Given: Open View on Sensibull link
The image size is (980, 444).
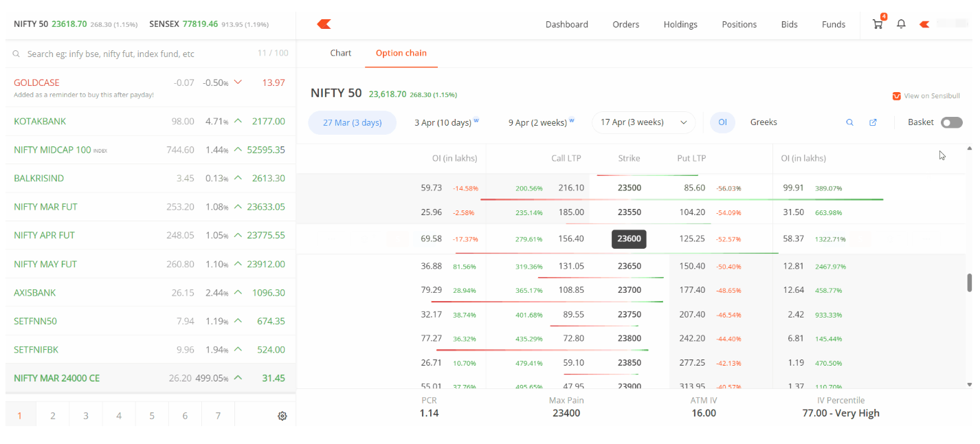Looking at the screenshot, I should [x=926, y=96].
